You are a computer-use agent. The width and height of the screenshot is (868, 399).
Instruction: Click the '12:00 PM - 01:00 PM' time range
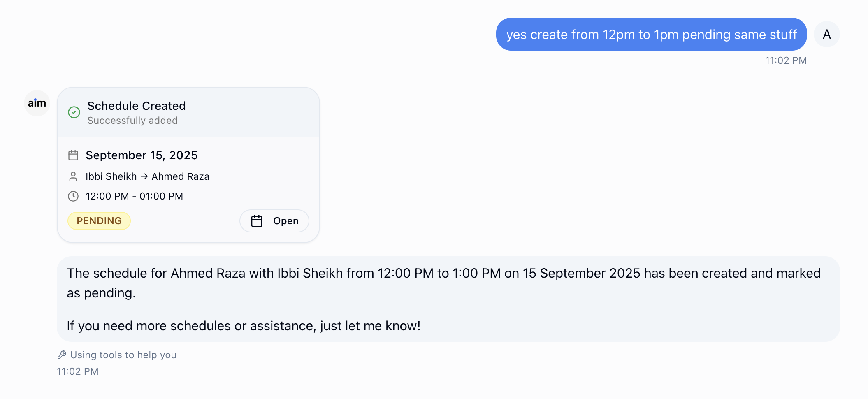point(134,196)
